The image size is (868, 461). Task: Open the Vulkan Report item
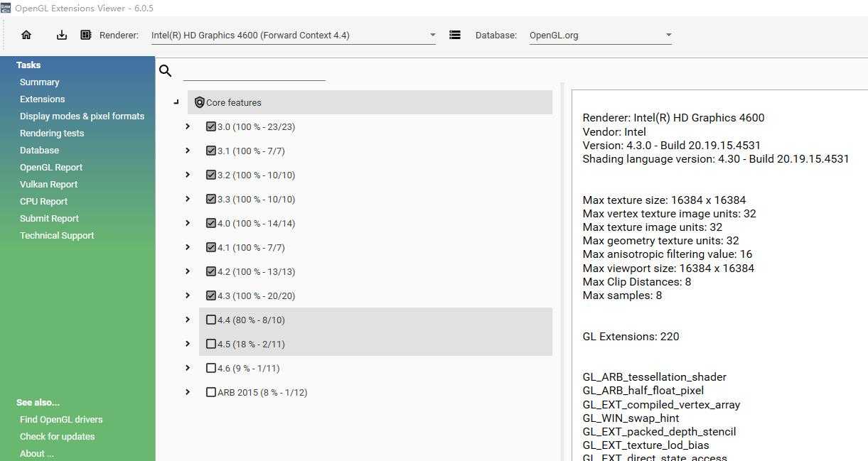pyautogui.click(x=48, y=185)
